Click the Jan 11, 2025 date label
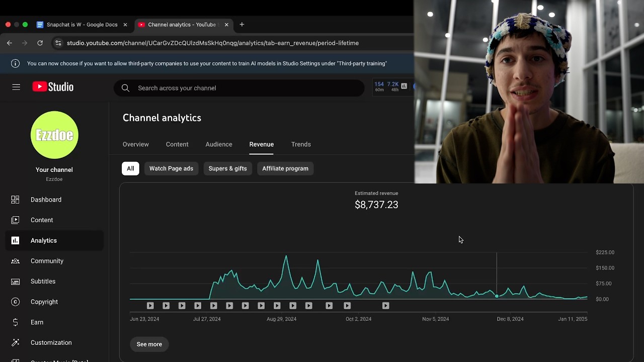644x362 pixels. pyautogui.click(x=573, y=319)
